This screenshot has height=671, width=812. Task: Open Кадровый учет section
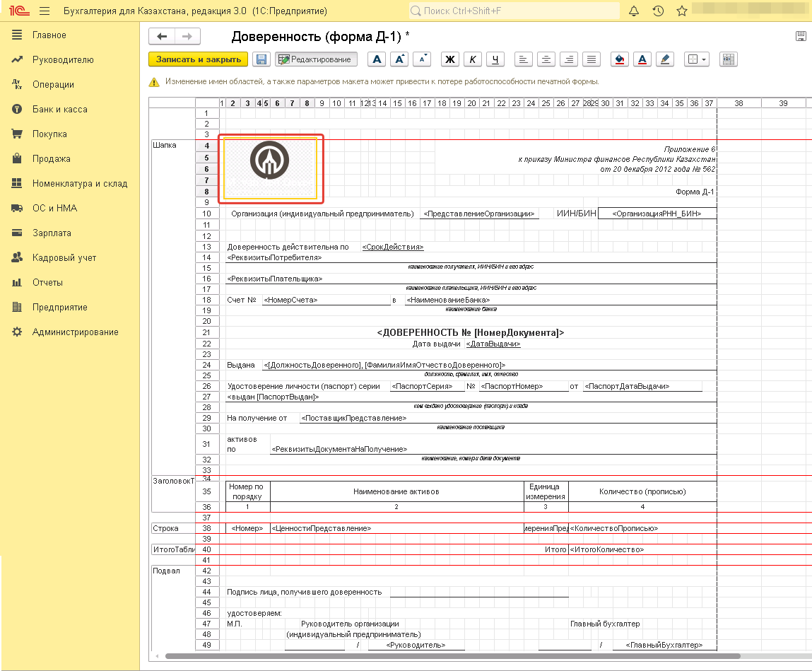[x=64, y=257]
